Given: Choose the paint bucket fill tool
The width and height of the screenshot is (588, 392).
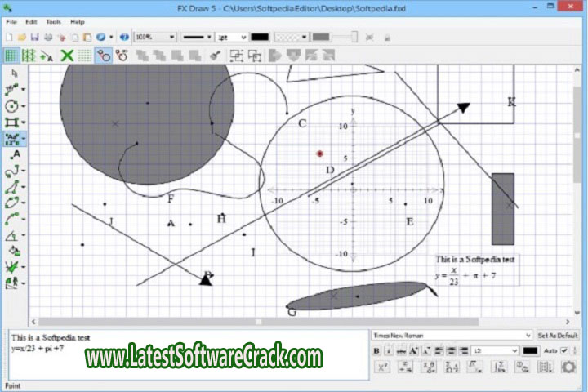Looking at the screenshot, I should click(x=12, y=251).
